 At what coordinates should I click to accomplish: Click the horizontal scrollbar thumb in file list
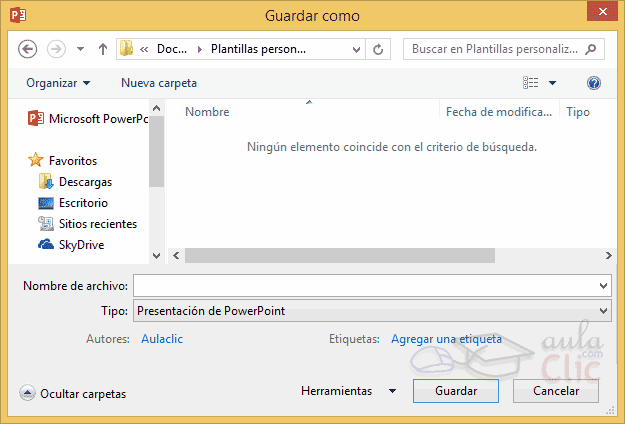pos(340,255)
